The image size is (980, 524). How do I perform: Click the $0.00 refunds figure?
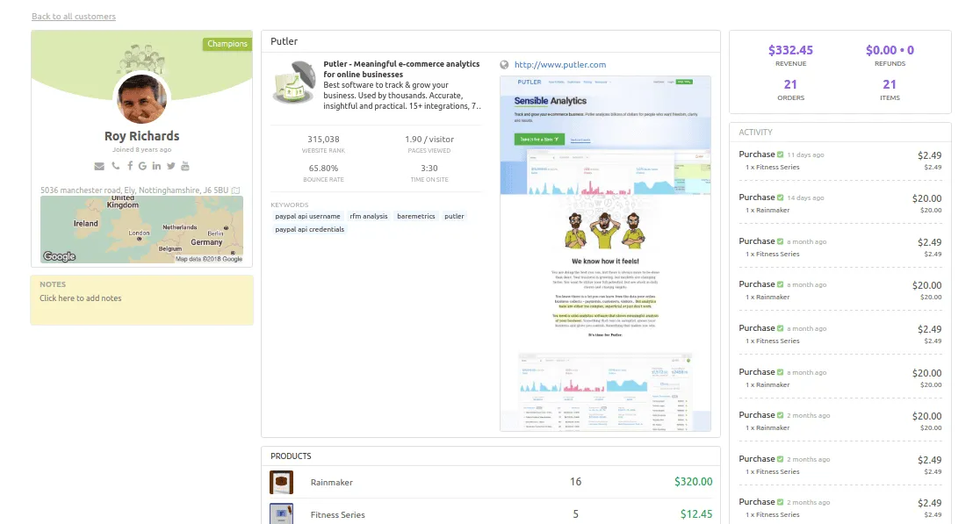coord(890,50)
